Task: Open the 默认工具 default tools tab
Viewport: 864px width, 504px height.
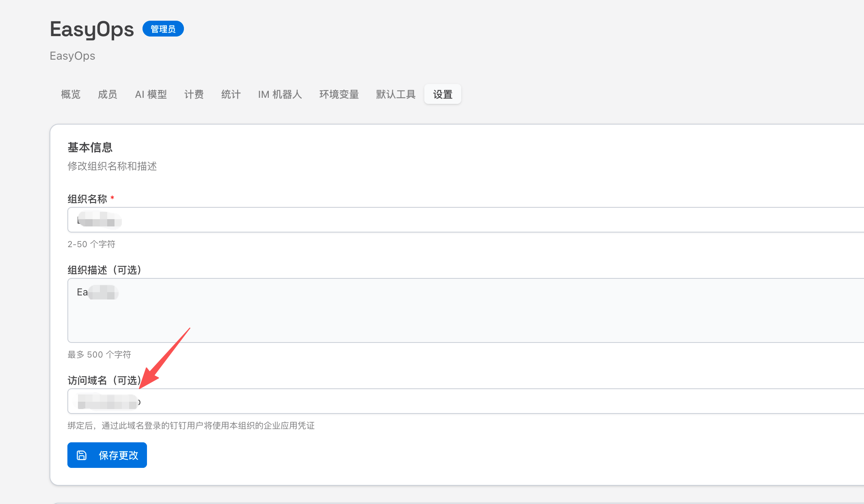Action: (x=395, y=95)
